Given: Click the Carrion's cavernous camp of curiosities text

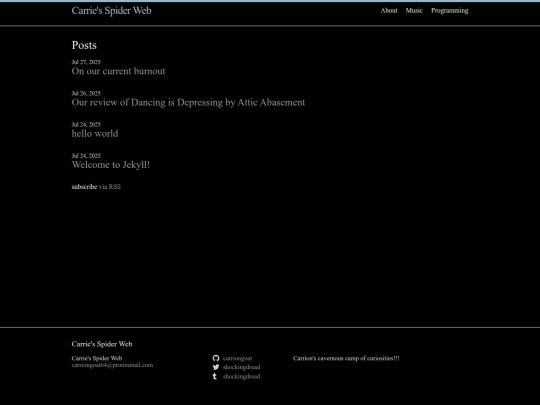Looking at the screenshot, I should [x=346, y=358].
